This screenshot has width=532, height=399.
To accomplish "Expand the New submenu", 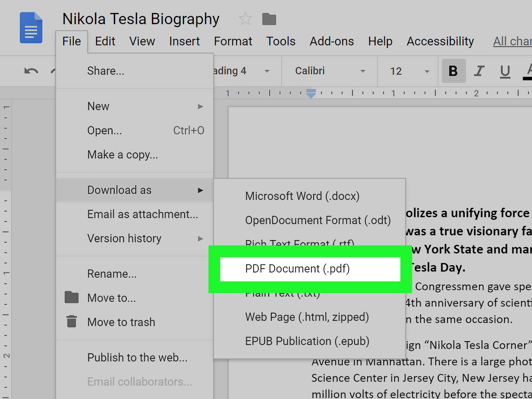I will [x=134, y=106].
